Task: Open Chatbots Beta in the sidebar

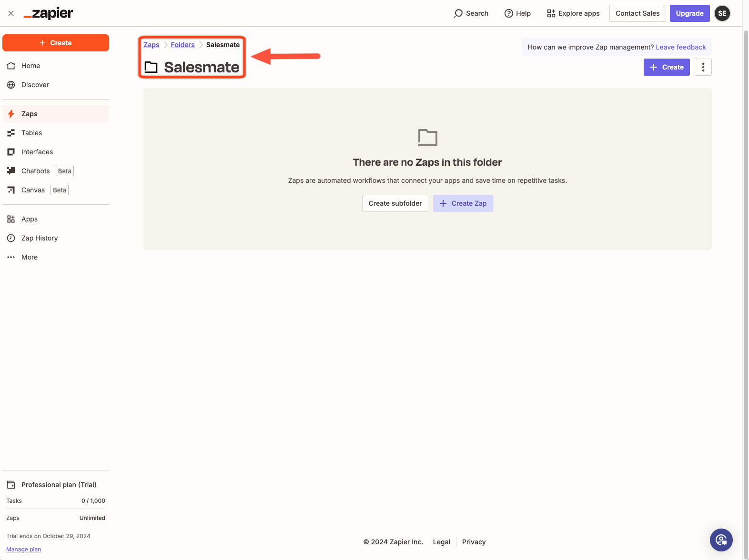Action: pos(36,171)
